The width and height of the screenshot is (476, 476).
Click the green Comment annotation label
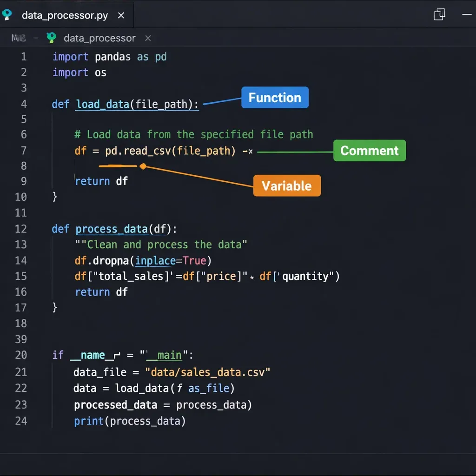click(x=370, y=151)
